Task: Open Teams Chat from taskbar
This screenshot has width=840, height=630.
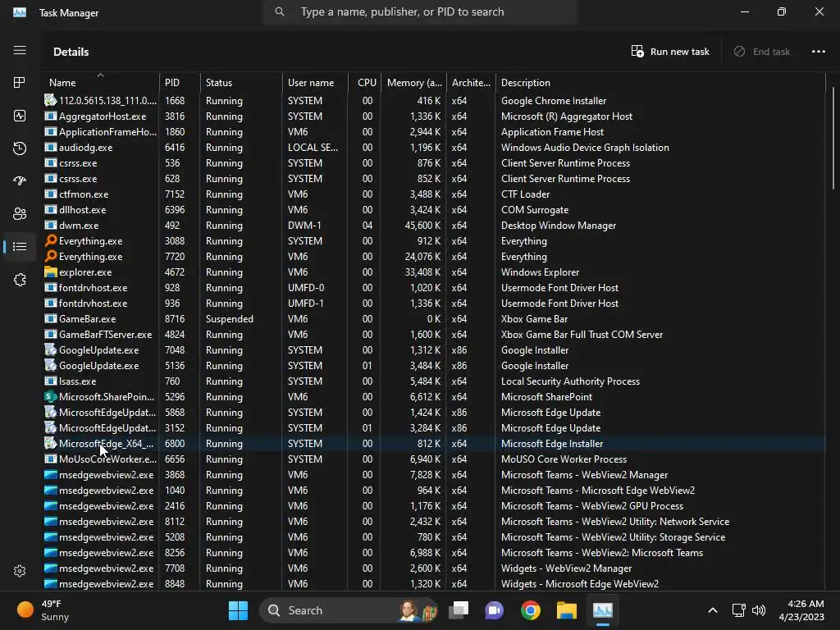Action: coord(494,610)
